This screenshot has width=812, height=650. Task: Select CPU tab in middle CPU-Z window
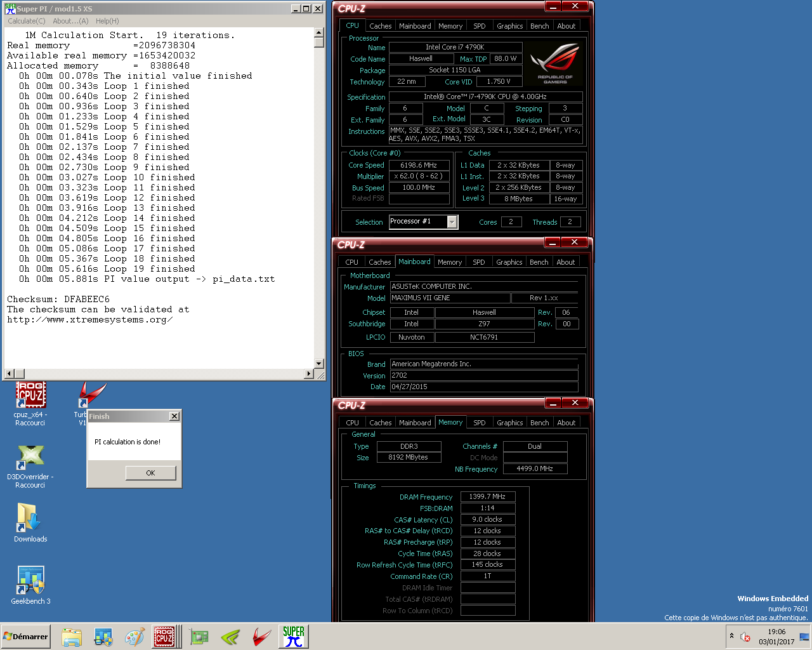[x=352, y=262]
